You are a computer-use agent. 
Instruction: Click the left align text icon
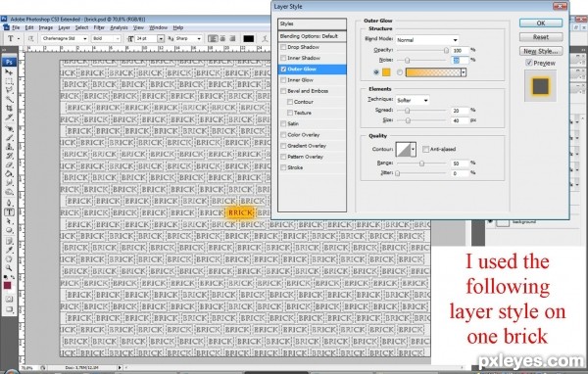coord(213,38)
